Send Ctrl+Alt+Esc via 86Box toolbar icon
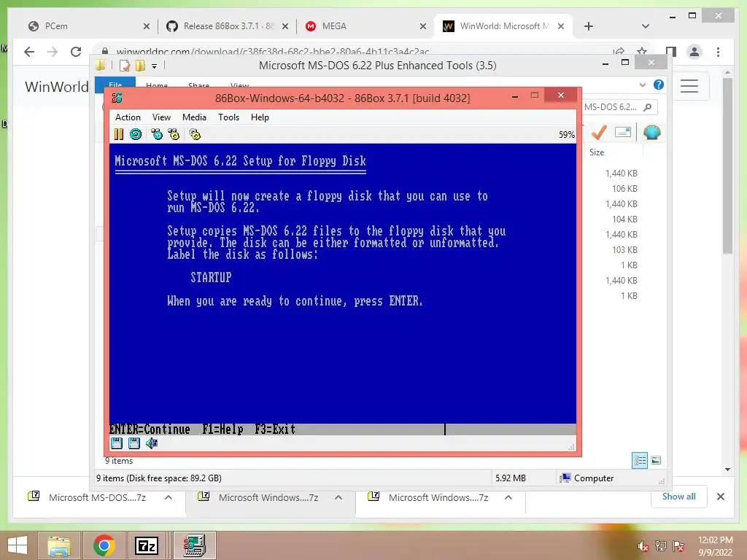The height and width of the screenshot is (560, 747). click(174, 134)
